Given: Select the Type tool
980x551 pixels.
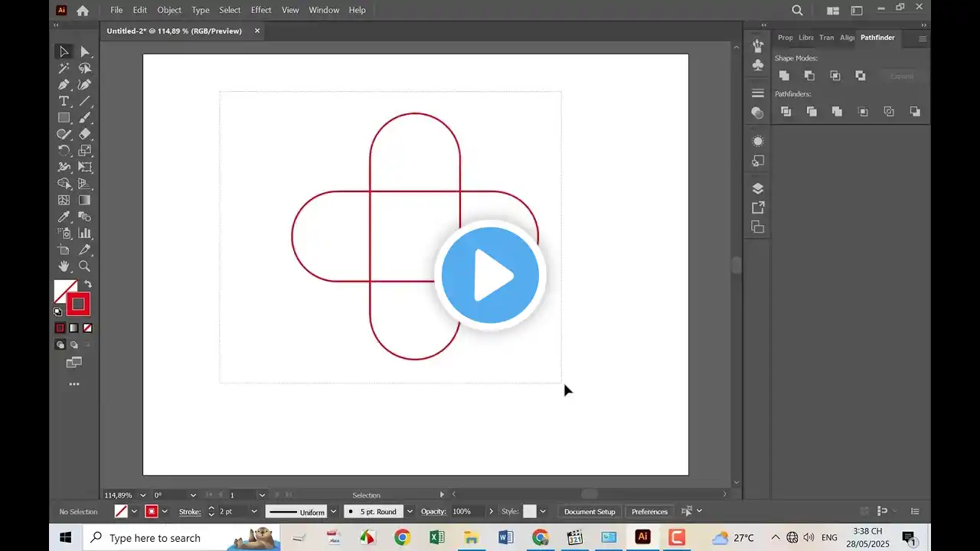Looking at the screenshot, I should (x=64, y=101).
